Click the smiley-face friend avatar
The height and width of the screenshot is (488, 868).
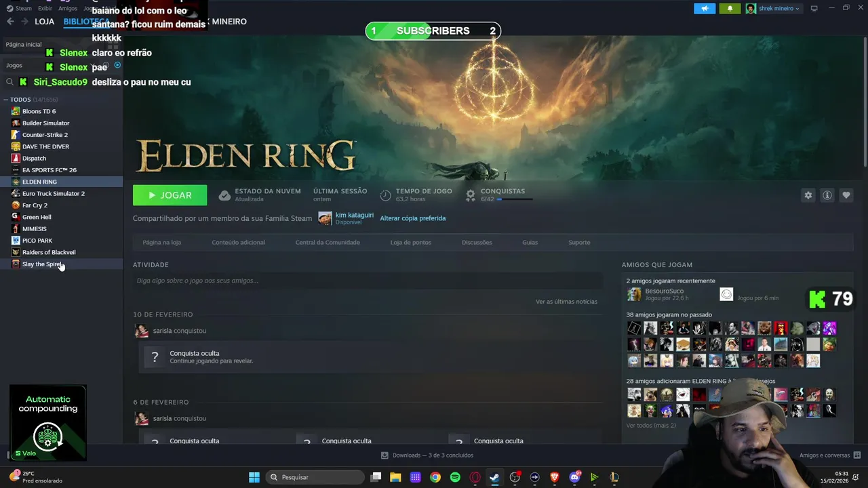click(726, 294)
